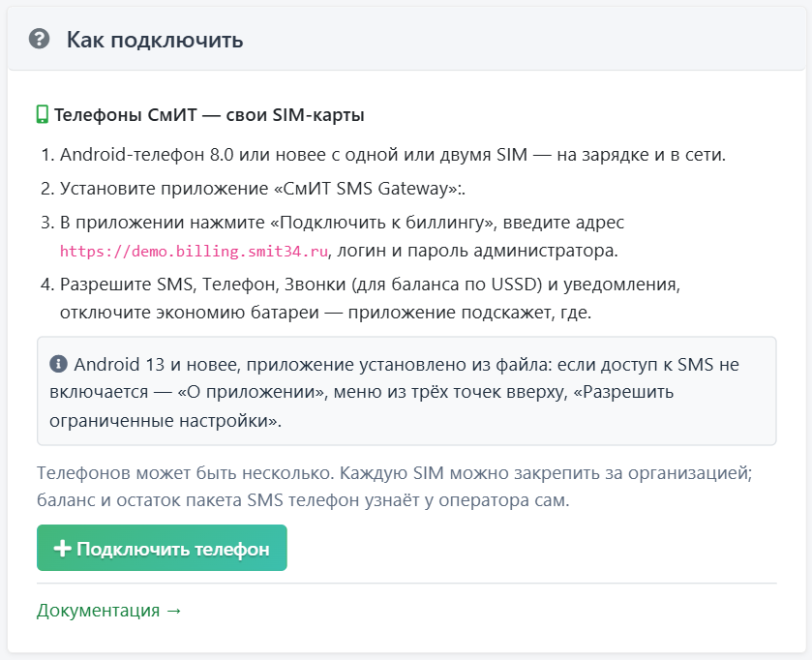Click the Подключить телефон button
This screenshot has height=660, width=812.
(162, 548)
